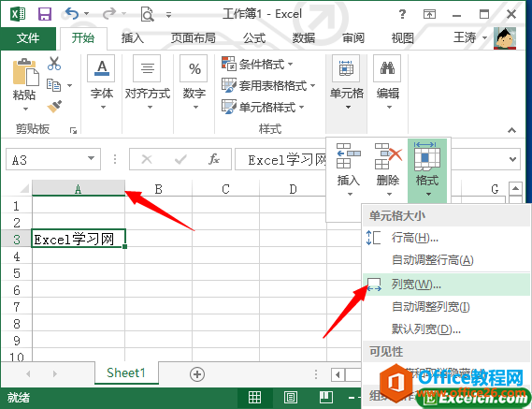Select column C header

click(x=225, y=188)
